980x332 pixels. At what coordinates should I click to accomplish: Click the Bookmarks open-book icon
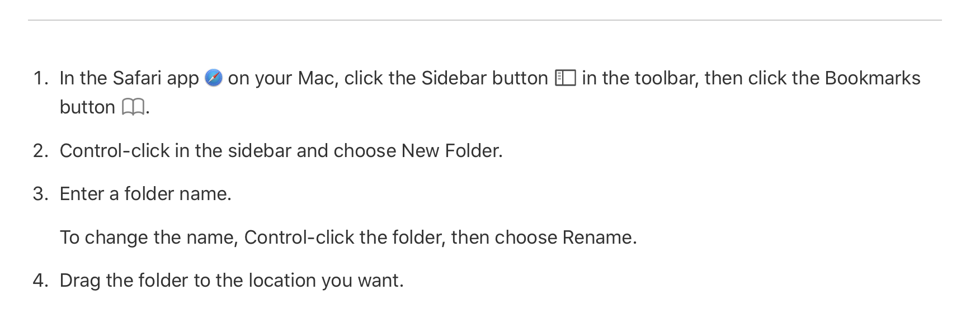coord(133,107)
